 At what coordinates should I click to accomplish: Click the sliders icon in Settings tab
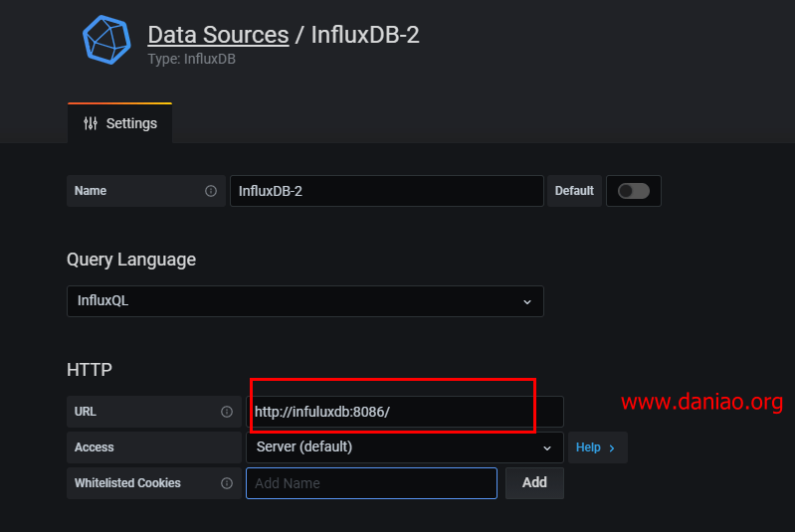(91, 123)
